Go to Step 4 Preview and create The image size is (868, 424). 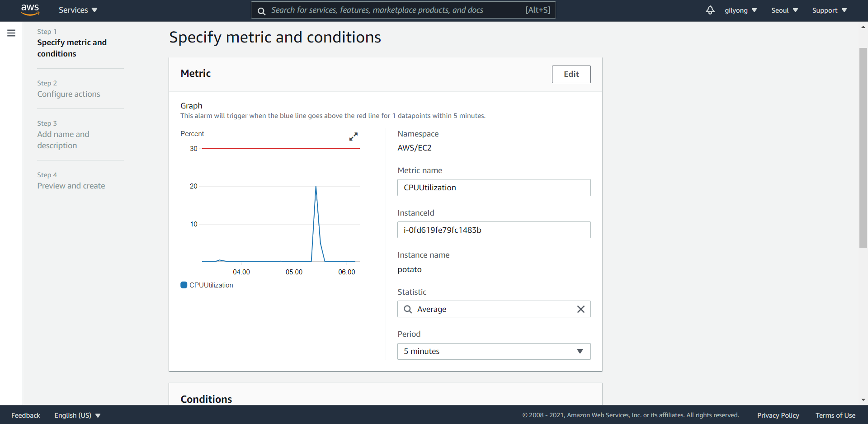tap(71, 186)
